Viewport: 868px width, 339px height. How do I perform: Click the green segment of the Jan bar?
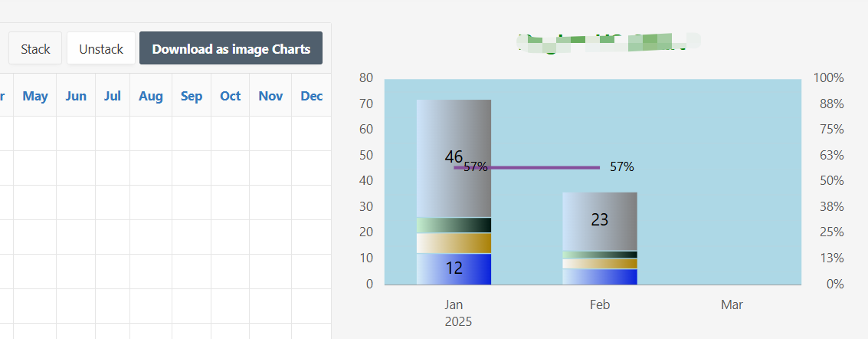pyautogui.click(x=454, y=225)
